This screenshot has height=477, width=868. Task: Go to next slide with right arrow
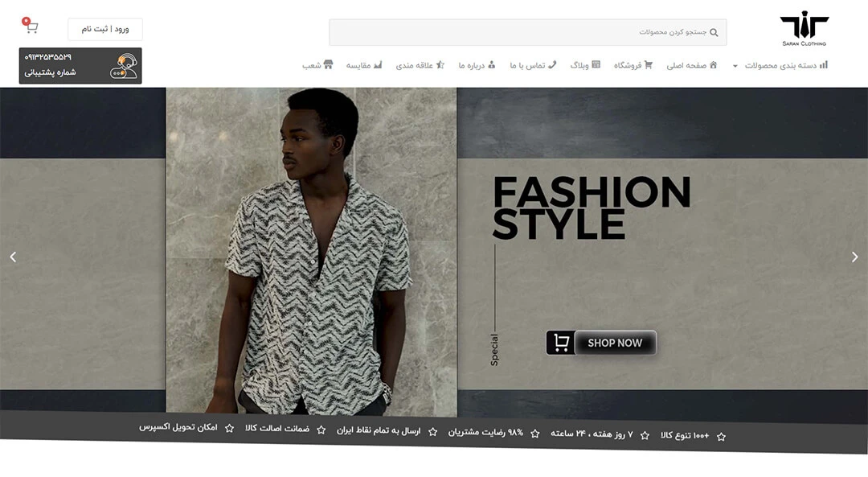click(854, 257)
